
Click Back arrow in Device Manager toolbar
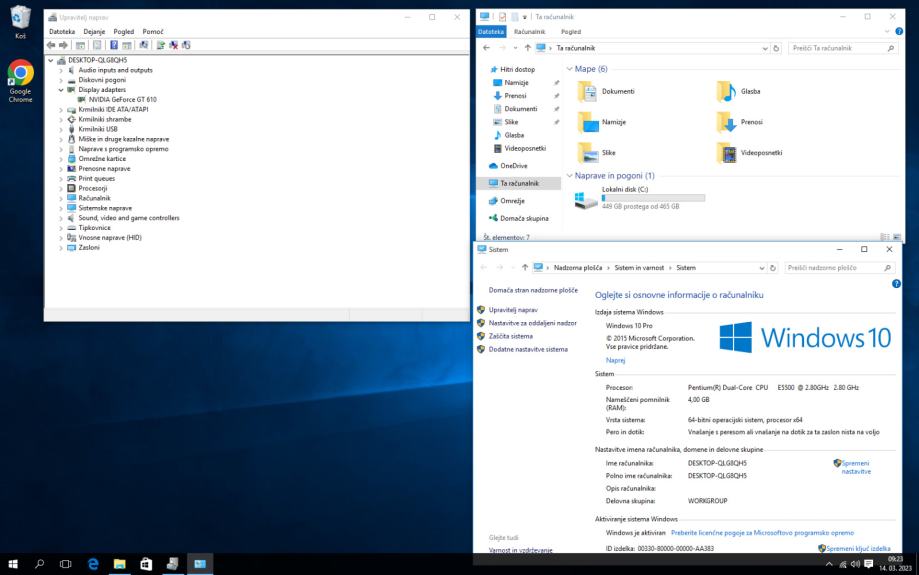click(51, 45)
